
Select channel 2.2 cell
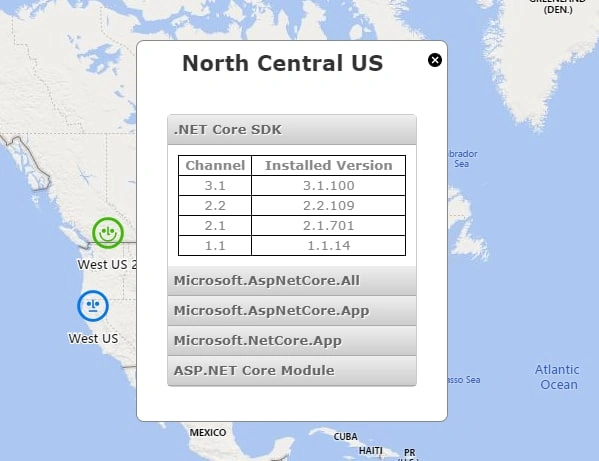[x=215, y=205]
